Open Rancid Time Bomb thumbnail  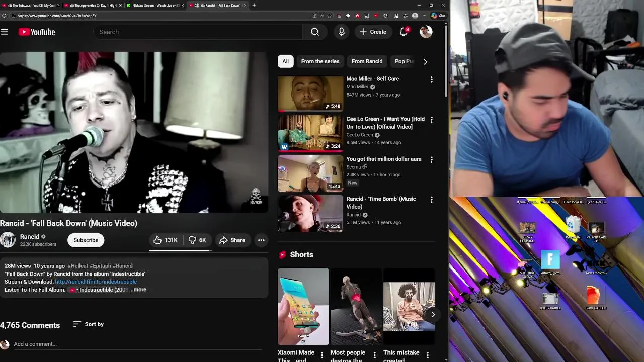(x=310, y=213)
